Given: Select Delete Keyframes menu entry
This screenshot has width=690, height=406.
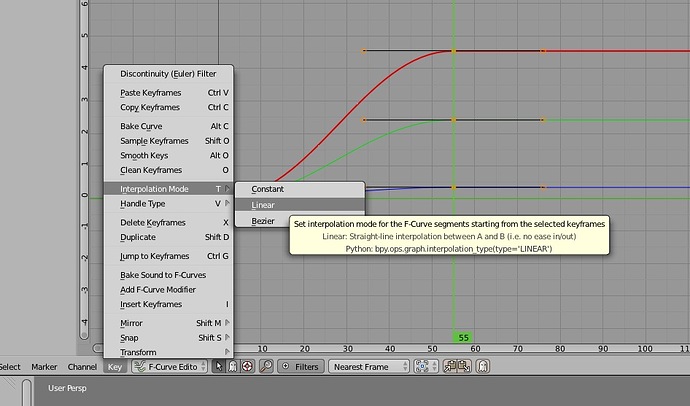Looking at the screenshot, I should [168, 223].
